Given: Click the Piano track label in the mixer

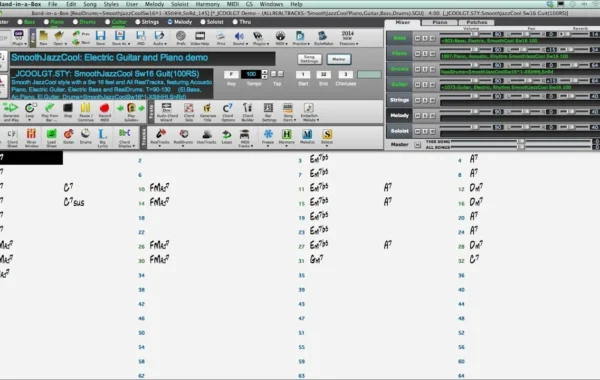Looking at the screenshot, I should click(399, 54).
